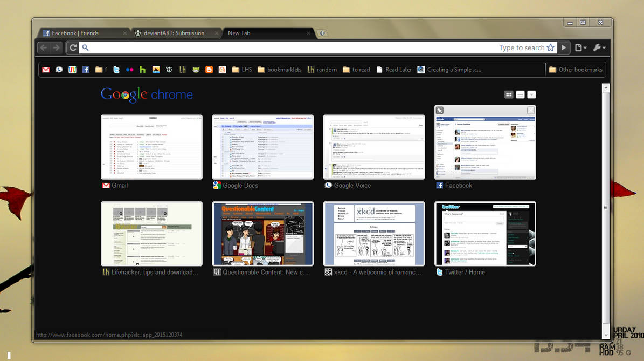
Task: Click the Google Voice page thumbnail
Action: (374, 147)
